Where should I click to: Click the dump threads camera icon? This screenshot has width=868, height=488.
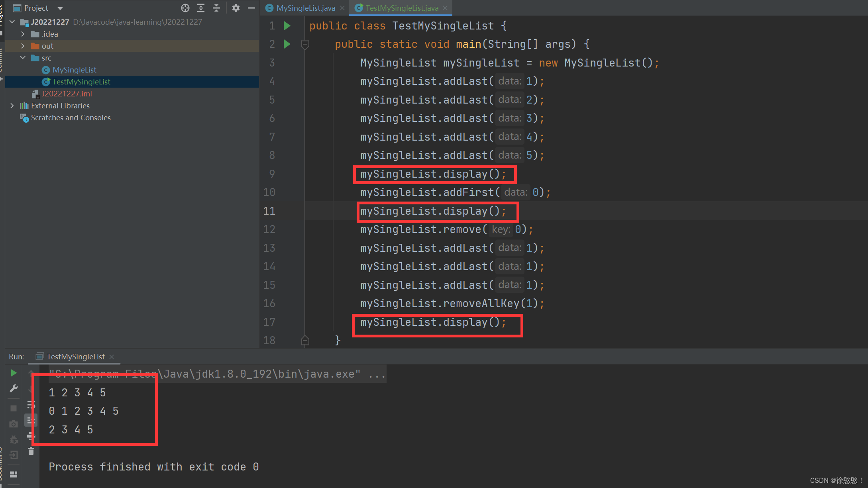[14, 424]
